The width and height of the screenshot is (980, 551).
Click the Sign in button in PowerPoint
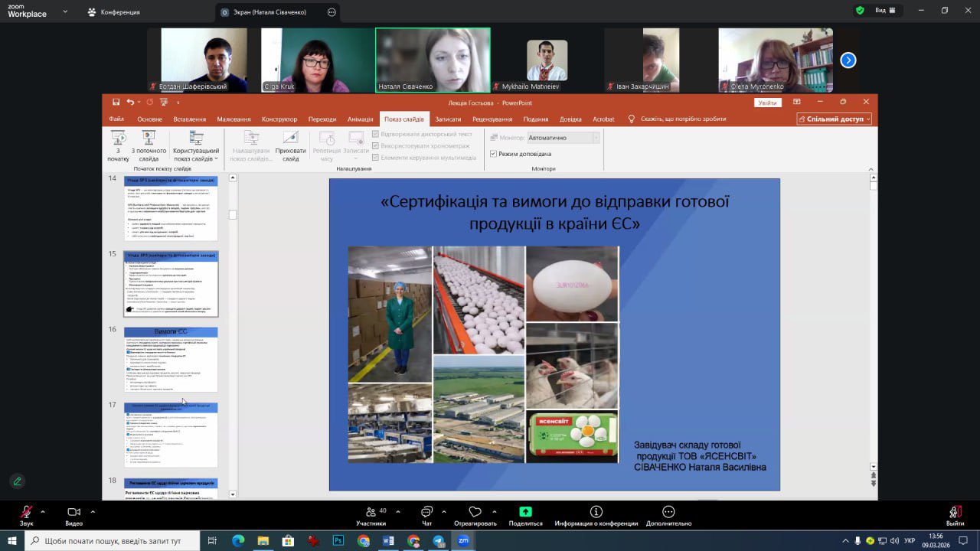767,103
